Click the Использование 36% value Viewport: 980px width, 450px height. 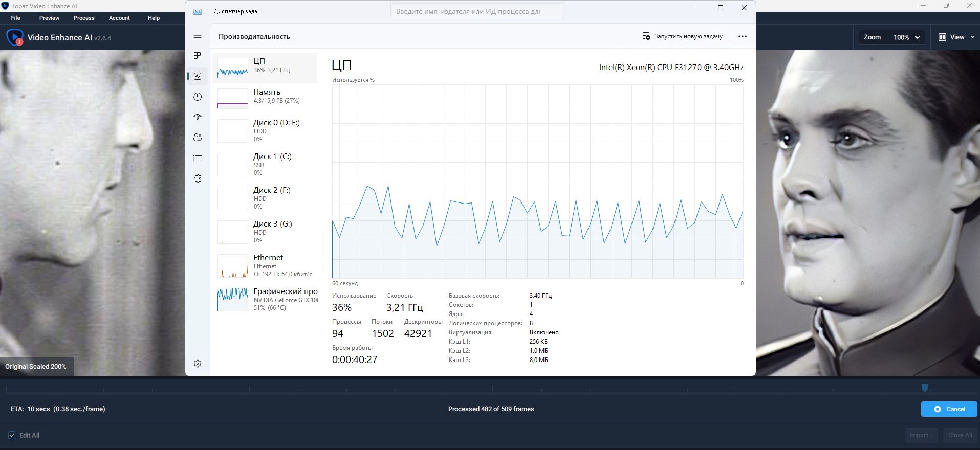pos(342,307)
